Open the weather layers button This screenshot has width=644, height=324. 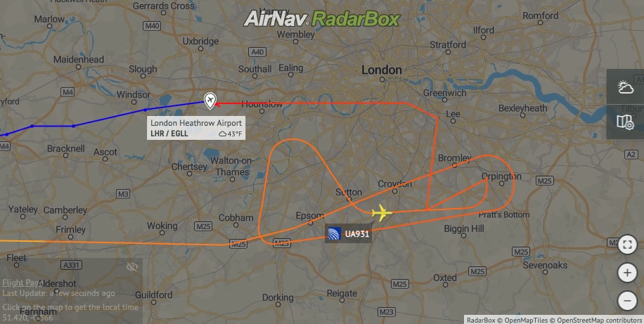coord(626,87)
